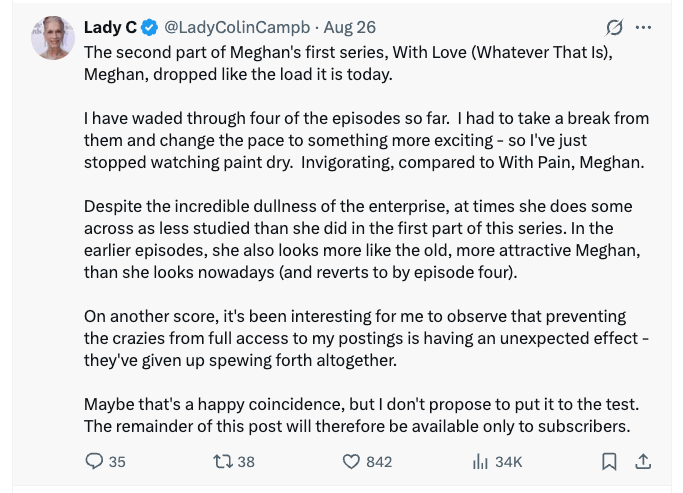Share the post via share icon

click(643, 461)
